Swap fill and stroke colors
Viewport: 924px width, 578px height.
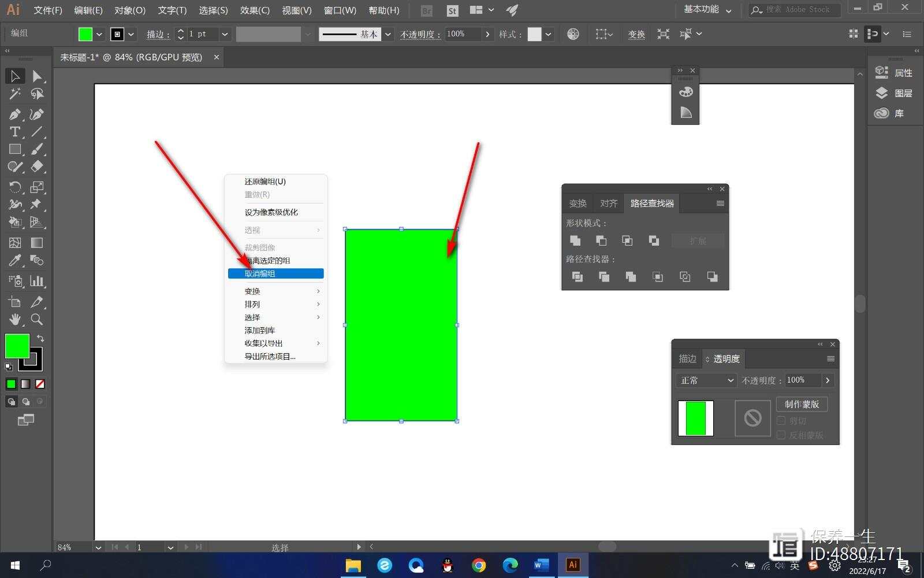pos(40,338)
